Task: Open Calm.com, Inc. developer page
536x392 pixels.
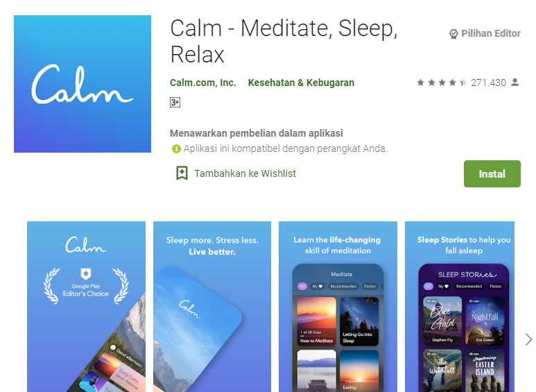Action: click(x=203, y=83)
